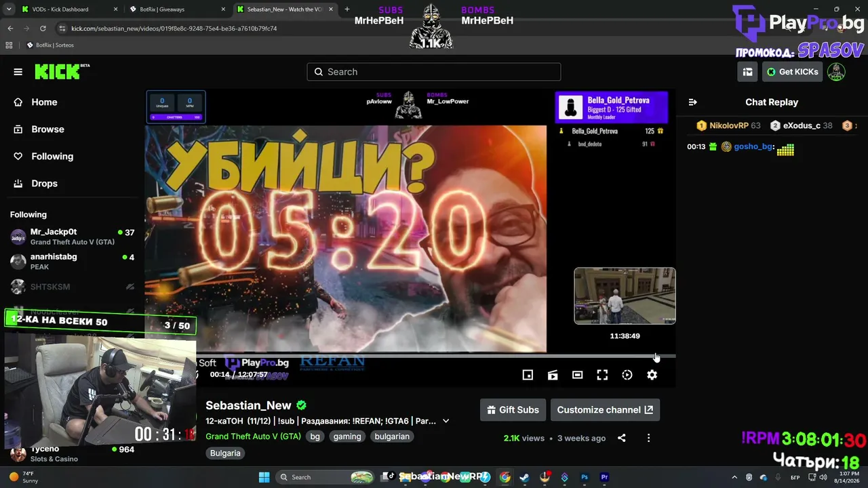This screenshot has width=868, height=488.
Task: Close the BotRix Giveaways tab
Action: point(222,9)
